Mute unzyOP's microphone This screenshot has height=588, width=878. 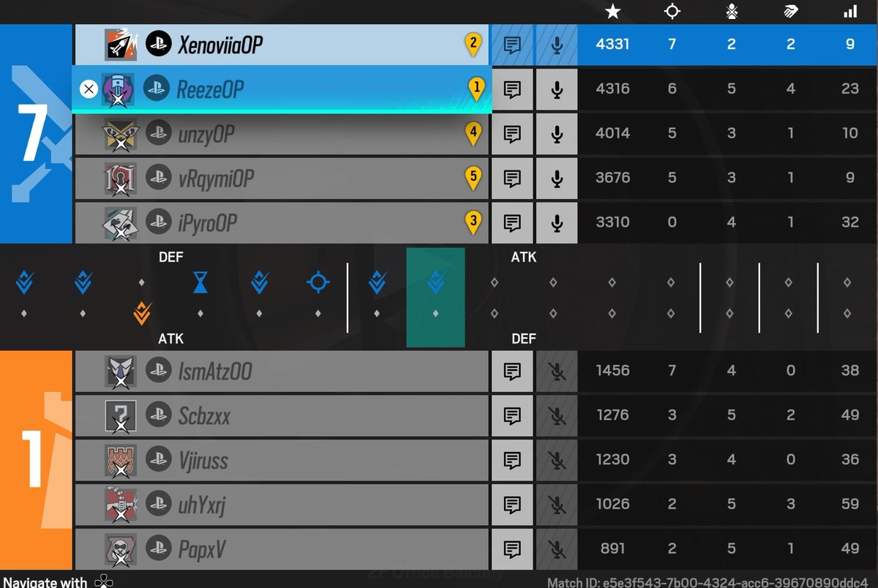[557, 134]
